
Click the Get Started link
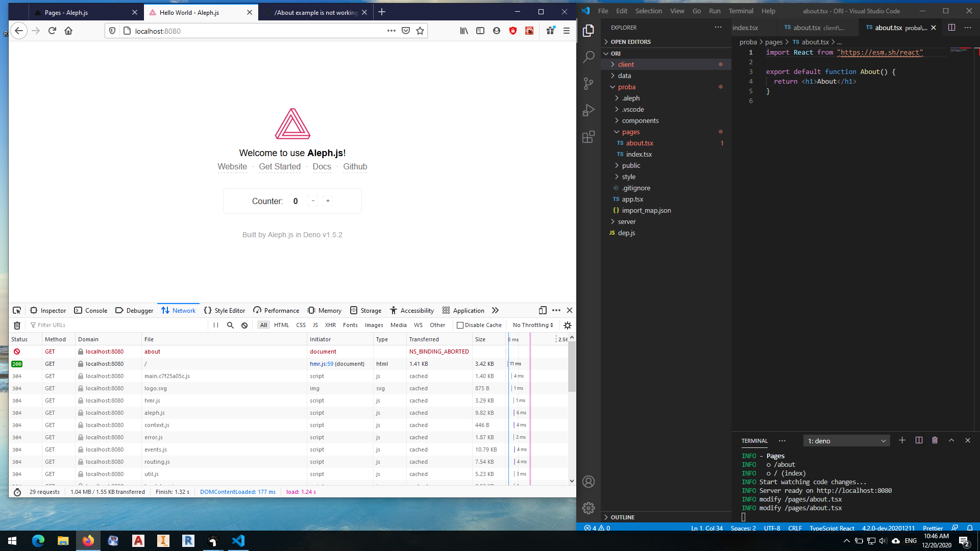280,167
